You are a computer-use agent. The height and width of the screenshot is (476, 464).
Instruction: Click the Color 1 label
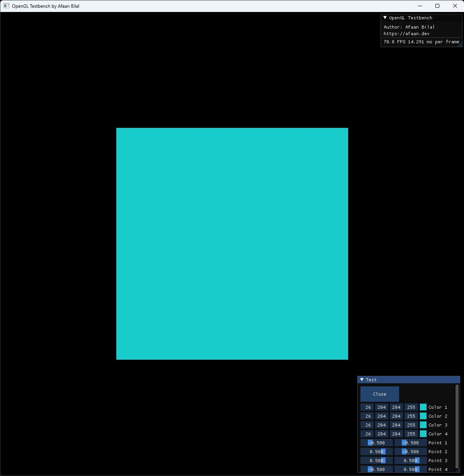pyautogui.click(x=438, y=407)
